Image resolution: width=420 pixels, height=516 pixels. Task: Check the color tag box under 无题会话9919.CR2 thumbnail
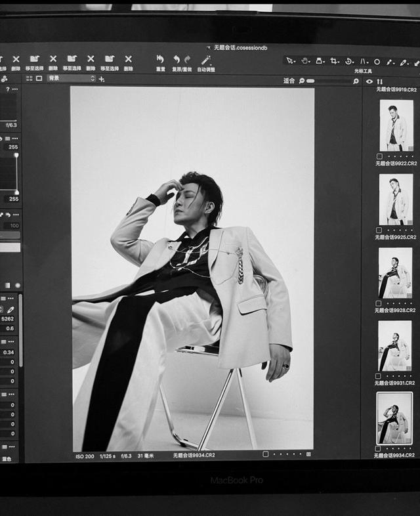point(379,156)
